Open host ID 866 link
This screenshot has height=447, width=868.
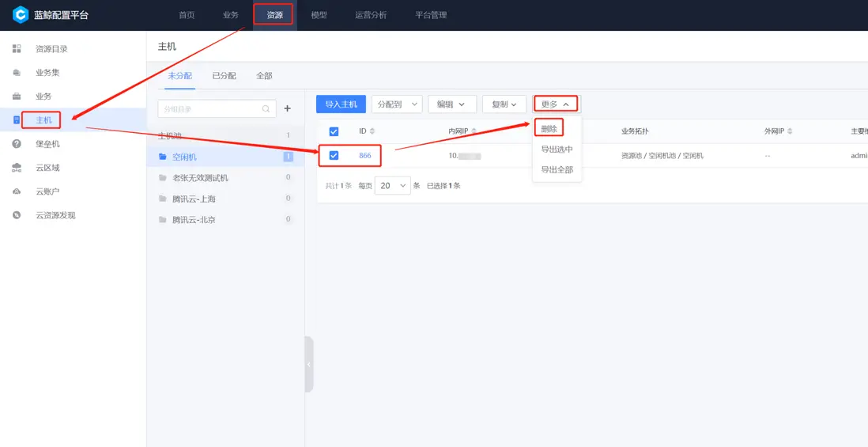(x=364, y=156)
